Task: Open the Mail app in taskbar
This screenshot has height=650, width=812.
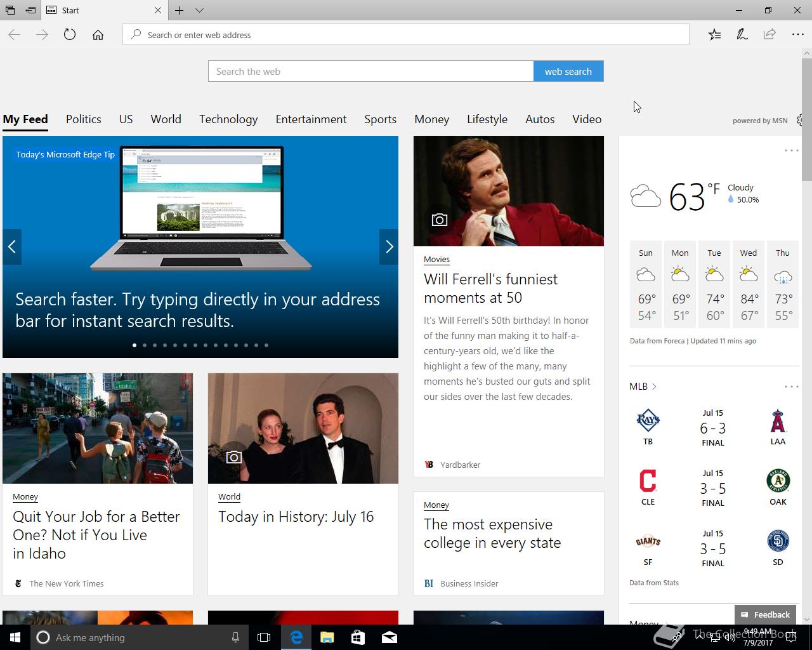Action: [x=389, y=637]
